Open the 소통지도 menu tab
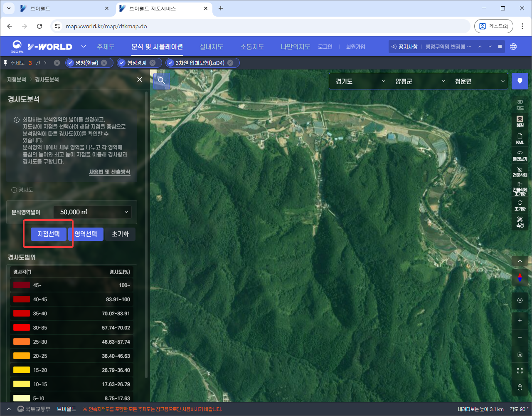The width and height of the screenshot is (532, 416). 252,47
